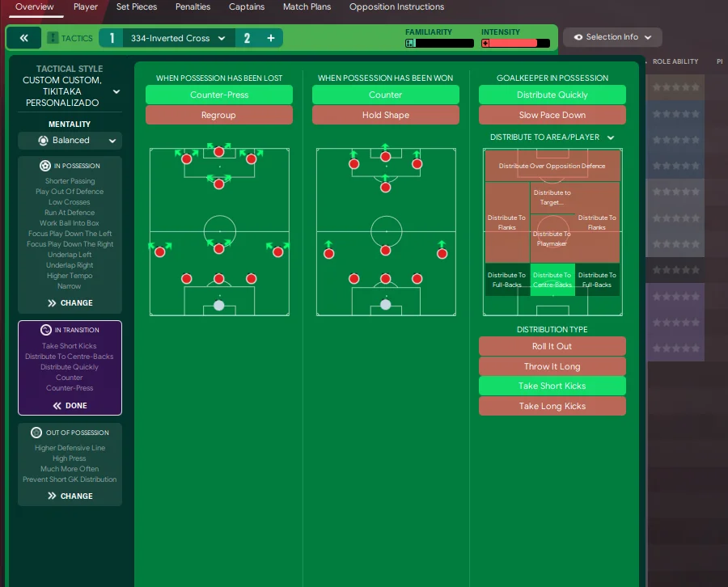This screenshot has height=587, width=728.
Task: Open the 334-Inverted Cross tactic dropdown
Action: coord(178,38)
